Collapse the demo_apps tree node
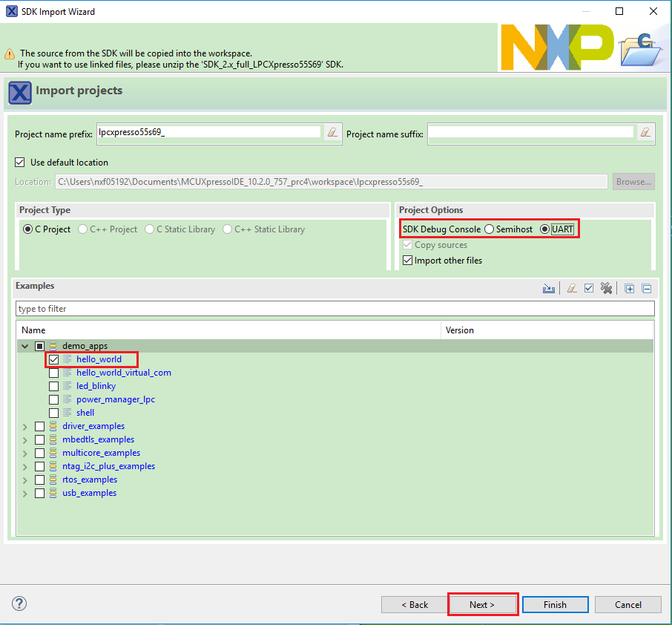The image size is (672, 625). tap(25, 346)
